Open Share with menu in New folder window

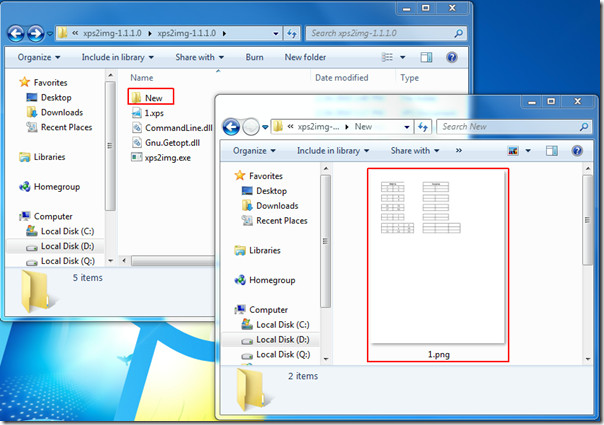click(415, 151)
